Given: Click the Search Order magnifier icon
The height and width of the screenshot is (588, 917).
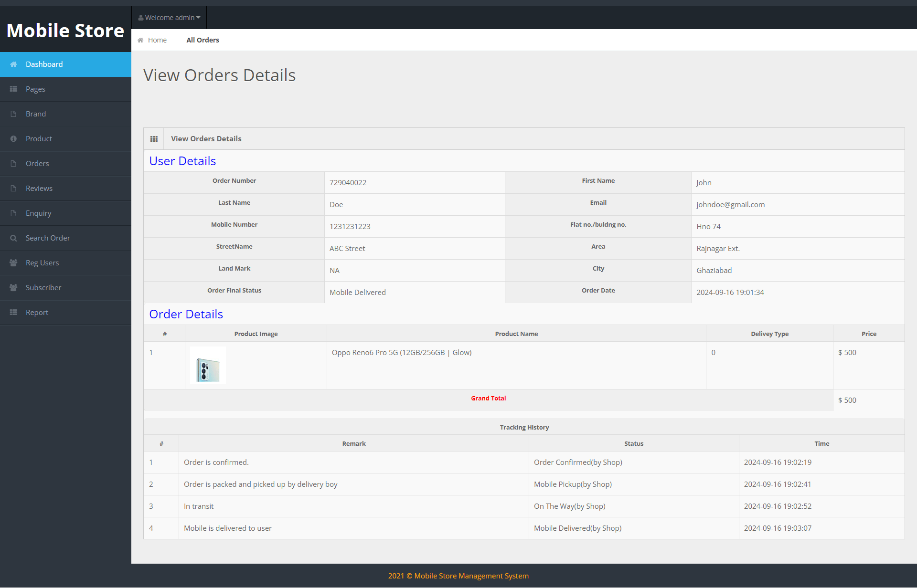Looking at the screenshot, I should (x=13, y=238).
